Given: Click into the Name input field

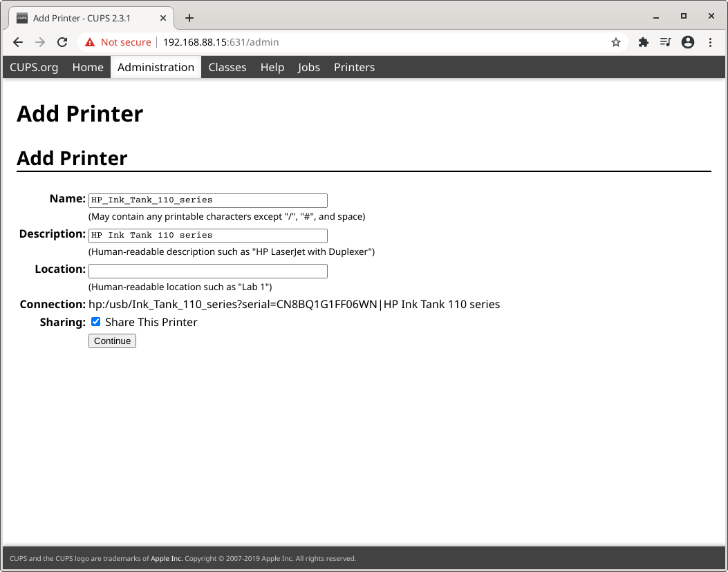Looking at the screenshot, I should coord(208,200).
